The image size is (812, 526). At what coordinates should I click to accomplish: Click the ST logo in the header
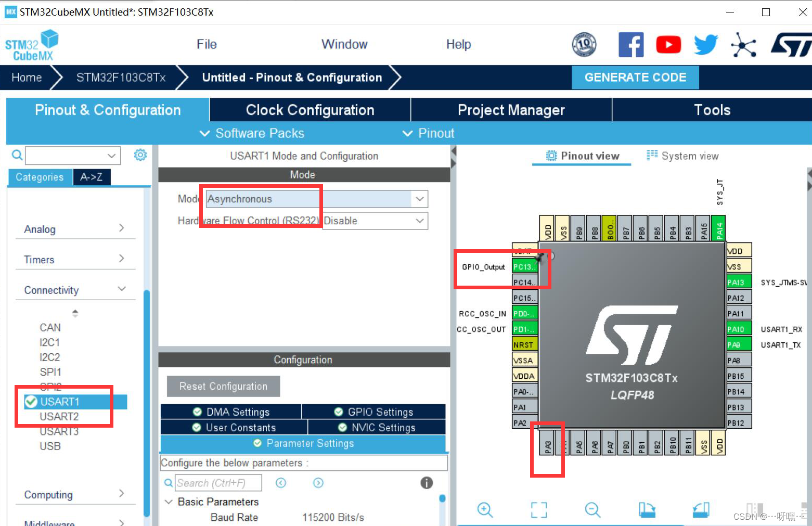[x=791, y=45]
